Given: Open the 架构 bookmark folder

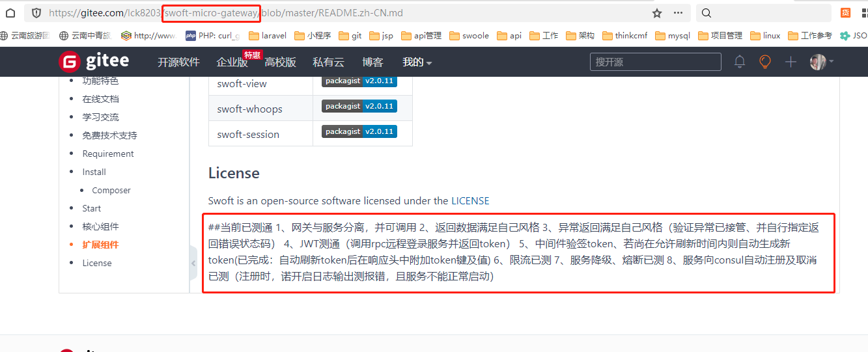Looking at the screenshot, I should [x=580, y=36].
